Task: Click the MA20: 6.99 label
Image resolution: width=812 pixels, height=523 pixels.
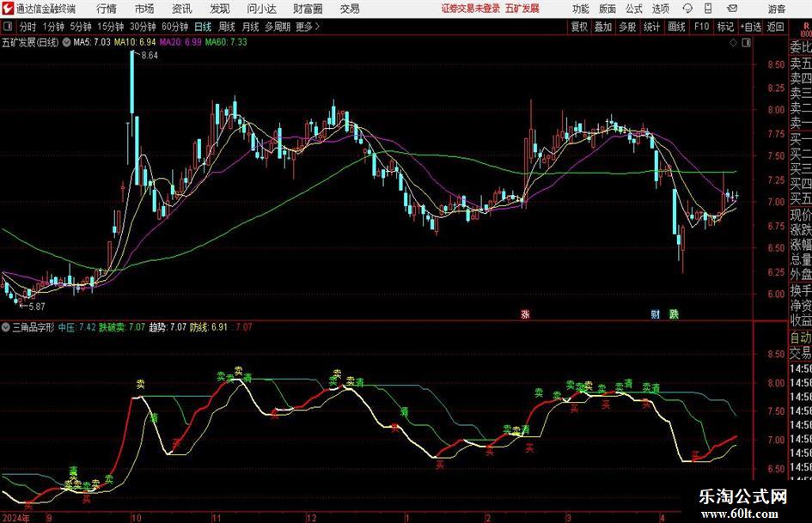Action: [x=180, y=42]
